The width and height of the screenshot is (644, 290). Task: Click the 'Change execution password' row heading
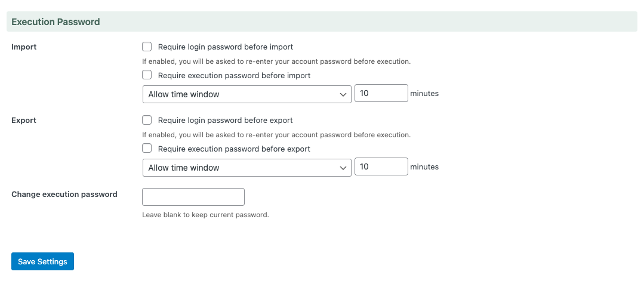coord(64,195)
